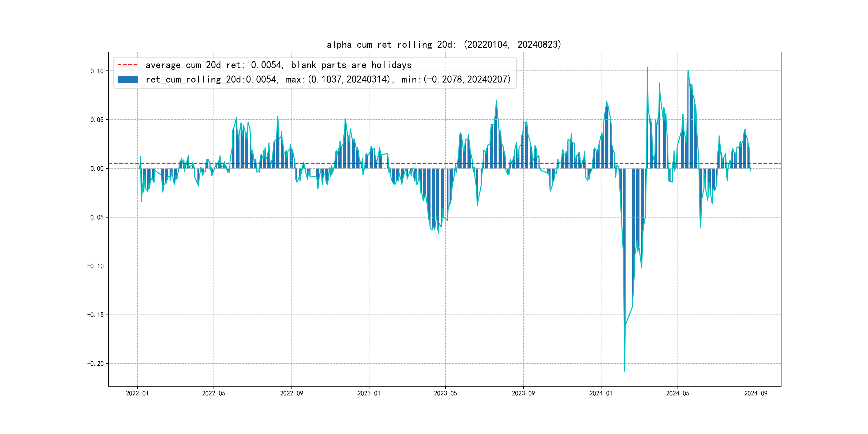The image size is (868, 434).
Task: Click the blue bar legend swatch
Action: point(127,80)
